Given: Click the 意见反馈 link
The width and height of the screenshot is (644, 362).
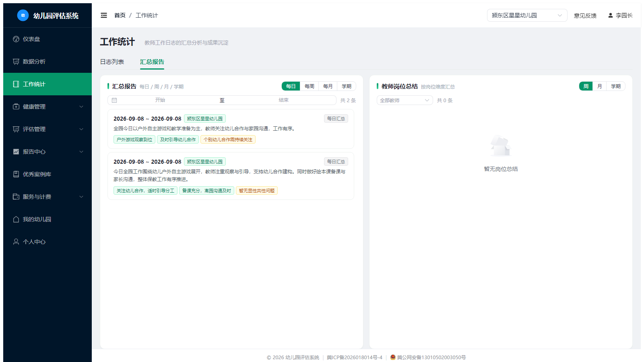Looking at the screenshot, I should click(585, 15).
